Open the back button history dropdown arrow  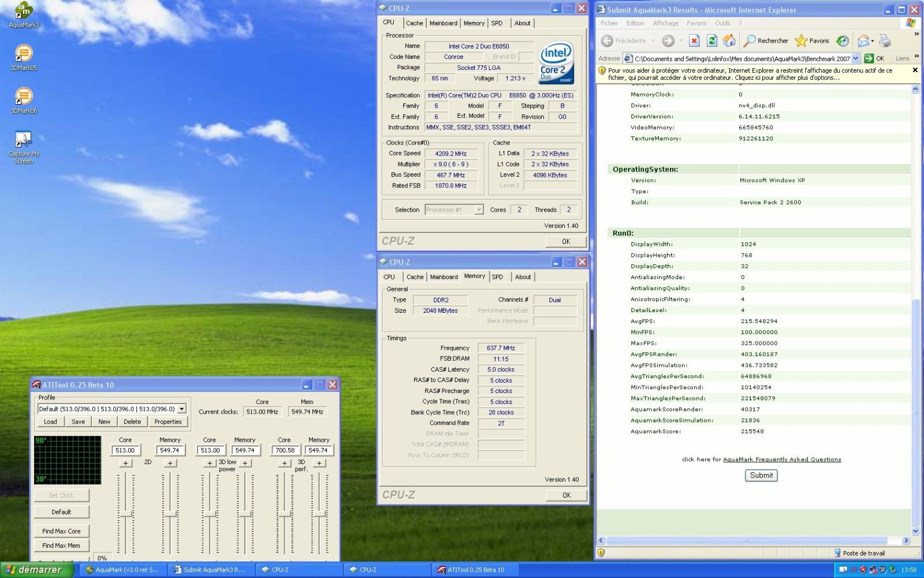point(653,40)
